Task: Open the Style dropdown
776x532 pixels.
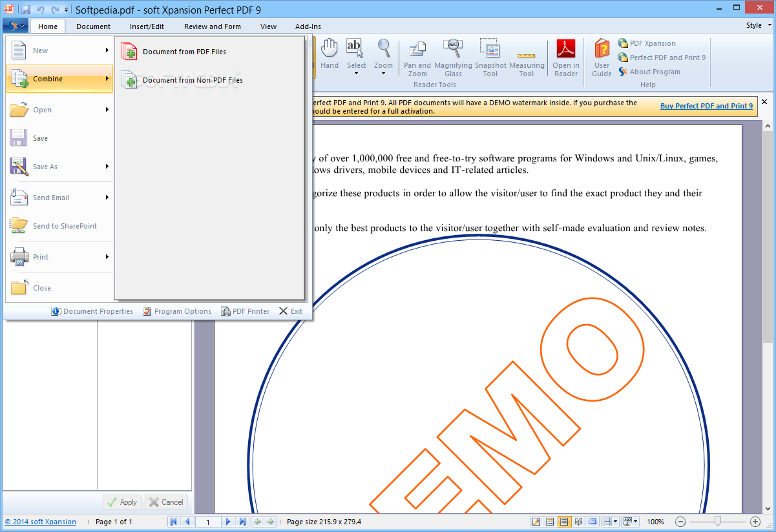Action: pyautogui.click(x=757, y=26)
